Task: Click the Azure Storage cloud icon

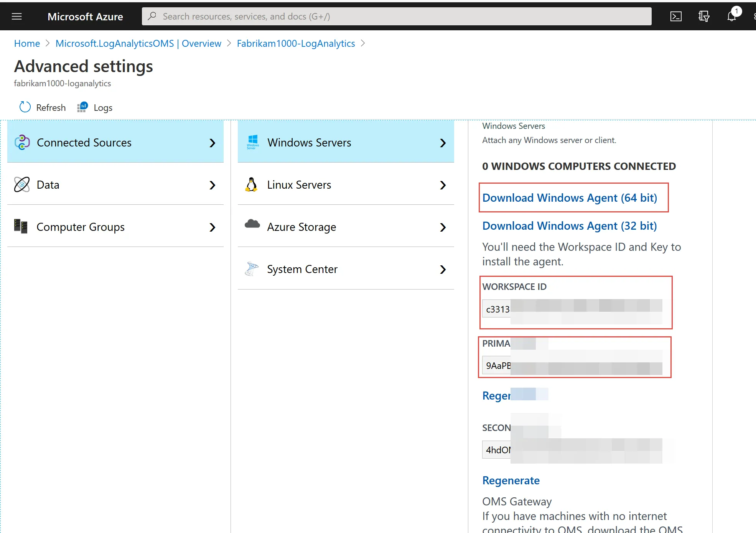Action: (252, 224)
